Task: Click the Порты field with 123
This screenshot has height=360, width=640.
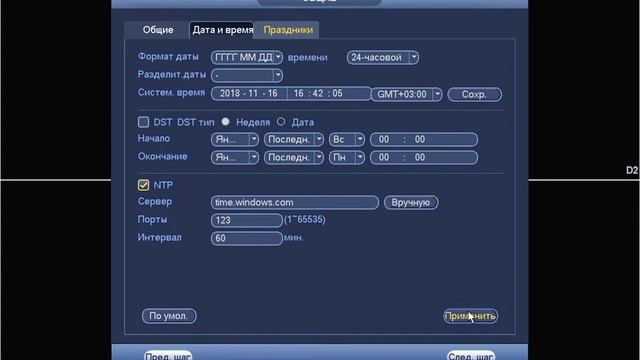Action: click(x=247, y=220)
